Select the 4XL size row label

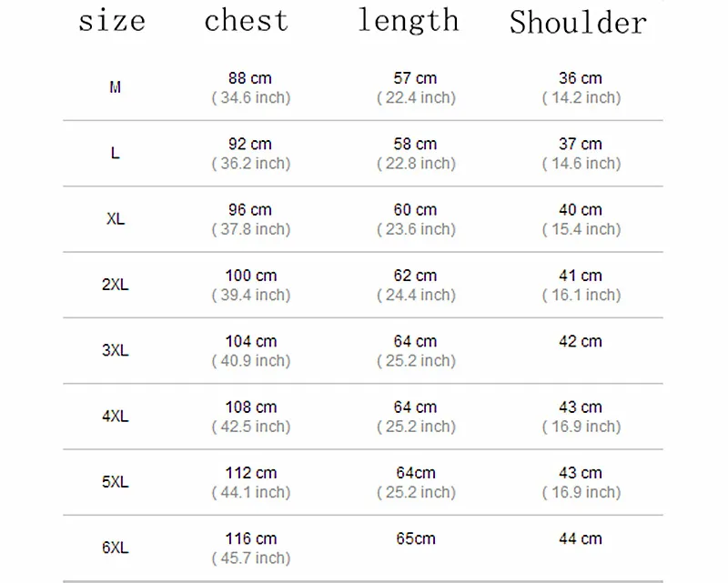pyautogui.click(x=115, y=417)
